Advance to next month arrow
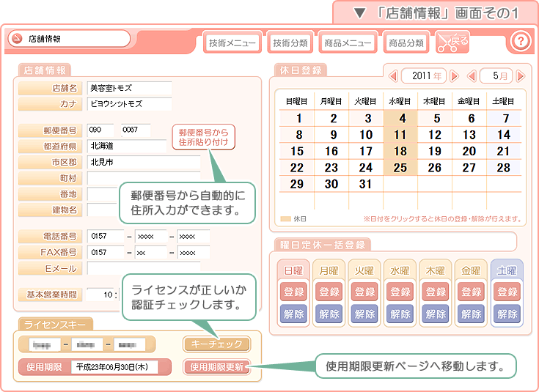This screenshot has height=392, width=539. pos(520,75)
